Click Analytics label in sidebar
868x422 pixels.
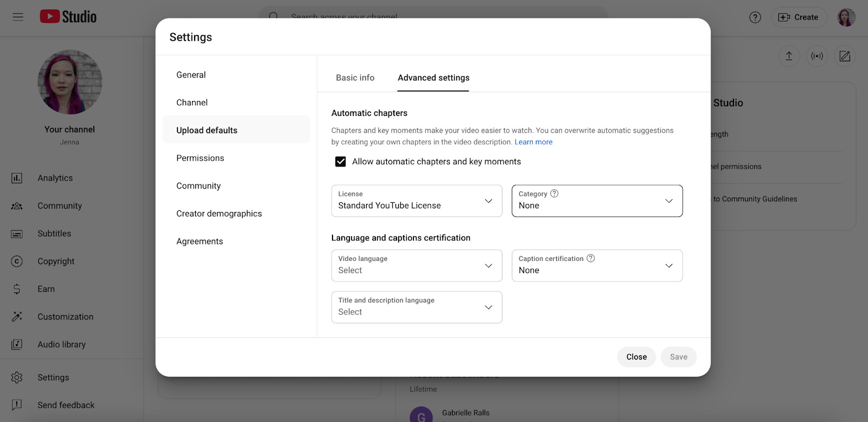(55, 178)
